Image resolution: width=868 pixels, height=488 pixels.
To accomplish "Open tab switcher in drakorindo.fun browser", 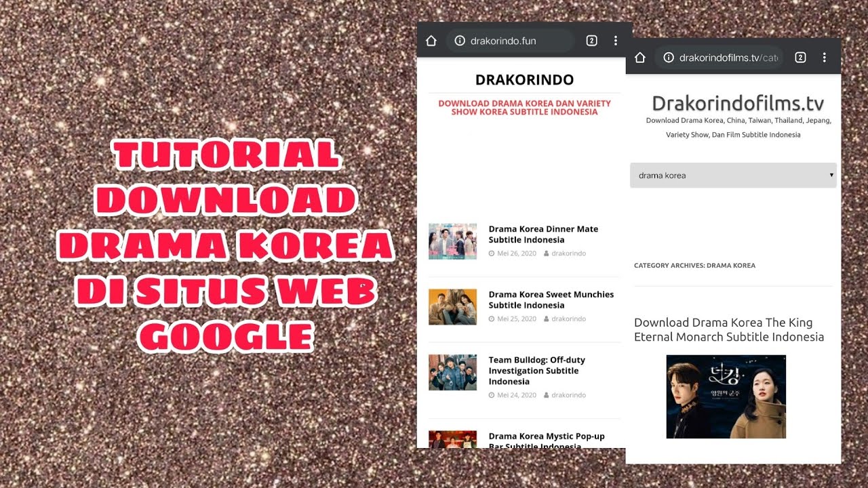I will 591,41.
